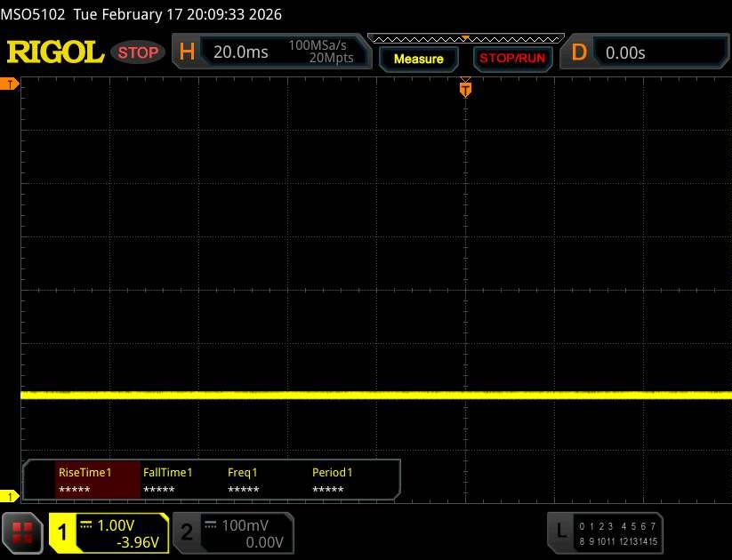Toggle channel 1 using the yellow 1 badge

[63, 532]
